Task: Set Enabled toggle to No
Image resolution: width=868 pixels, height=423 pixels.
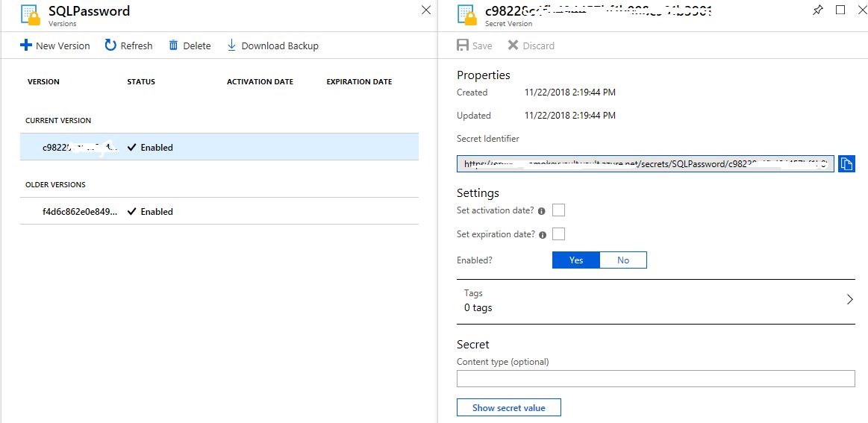Action: pos(623,260)
